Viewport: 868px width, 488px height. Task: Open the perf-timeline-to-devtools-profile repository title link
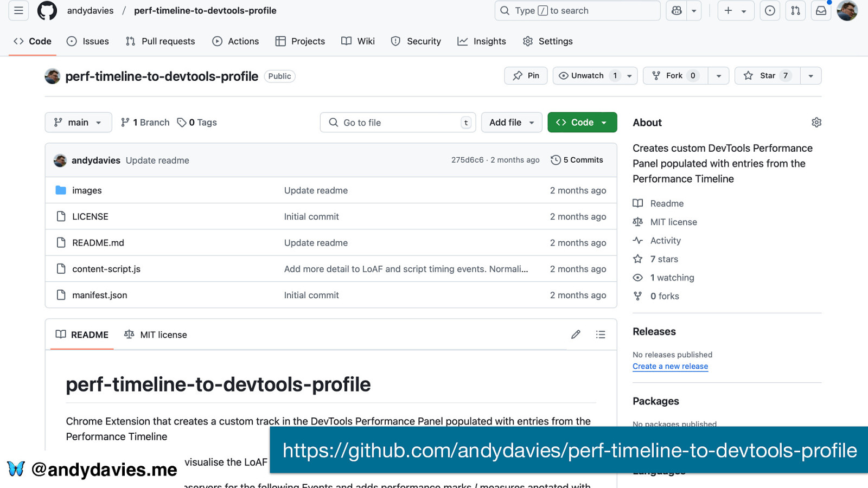162,76
